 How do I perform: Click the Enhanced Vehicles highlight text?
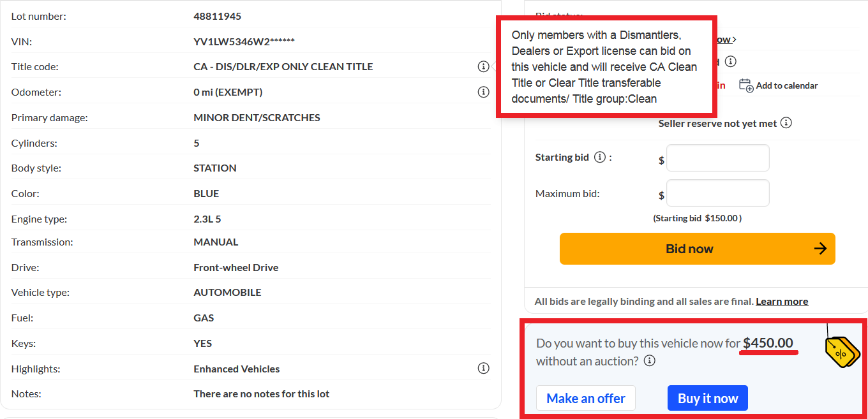[x=236, y=369]
